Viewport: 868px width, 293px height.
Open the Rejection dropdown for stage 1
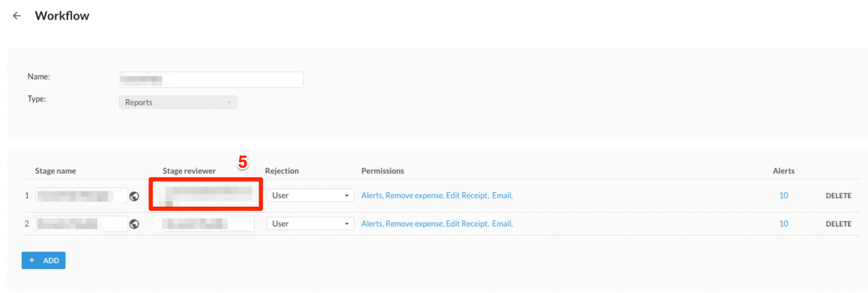coord(310,196)
